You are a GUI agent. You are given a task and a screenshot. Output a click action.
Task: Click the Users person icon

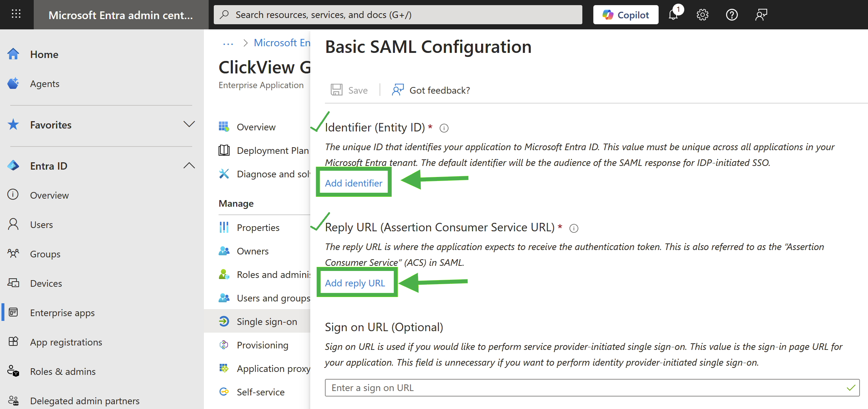coord(13,224)
